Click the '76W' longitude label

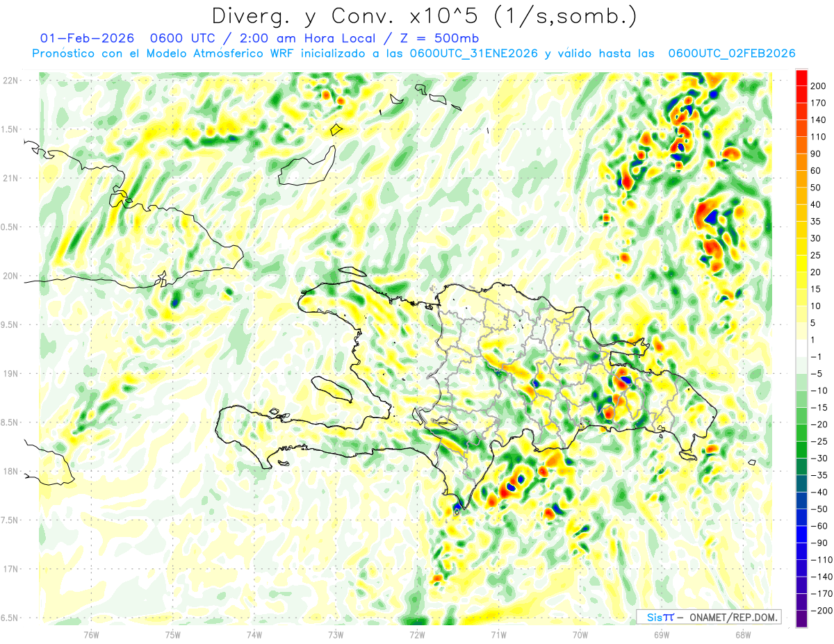tap(91, 634)
